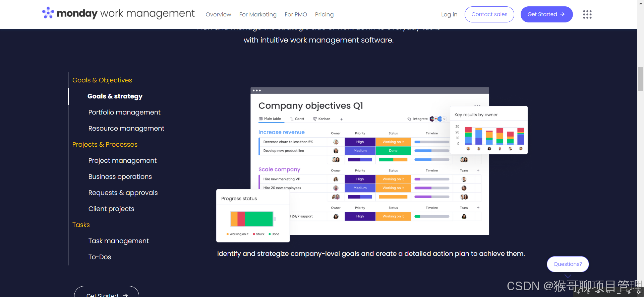Select Business operations
644x297 pixels.
120,177
